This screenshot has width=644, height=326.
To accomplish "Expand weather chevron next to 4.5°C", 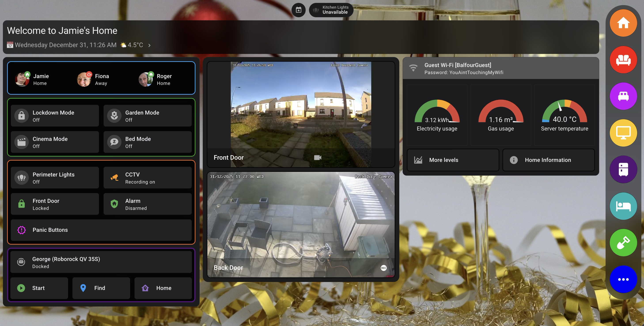I will [x=149, y=45].
